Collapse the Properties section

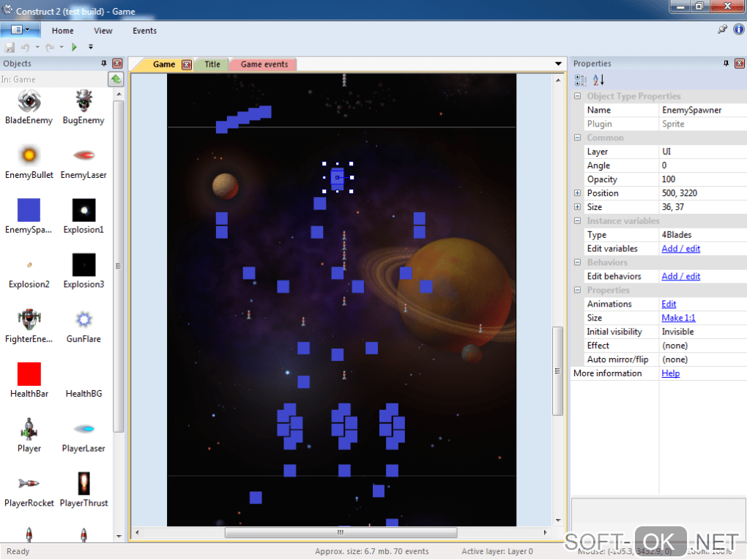click(577, 290)
